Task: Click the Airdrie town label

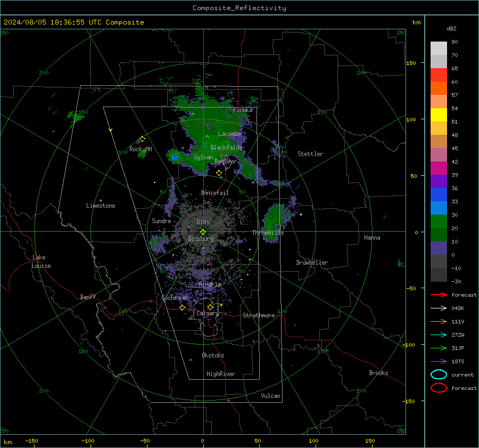Action: click(210, 284)
